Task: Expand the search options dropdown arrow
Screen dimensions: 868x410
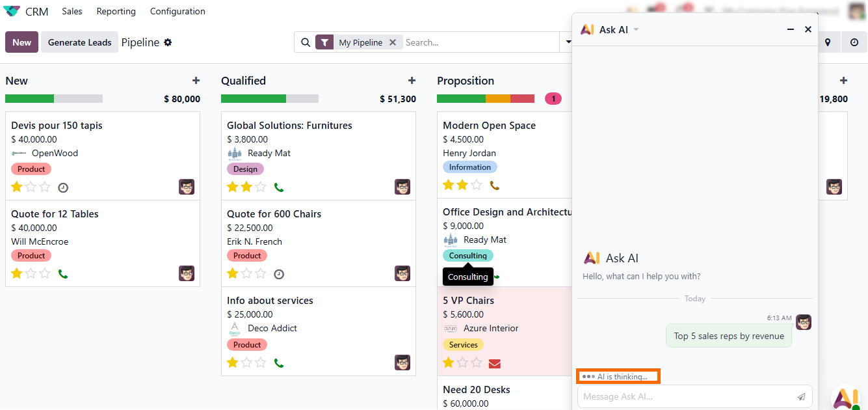Action: pos(568,42)
